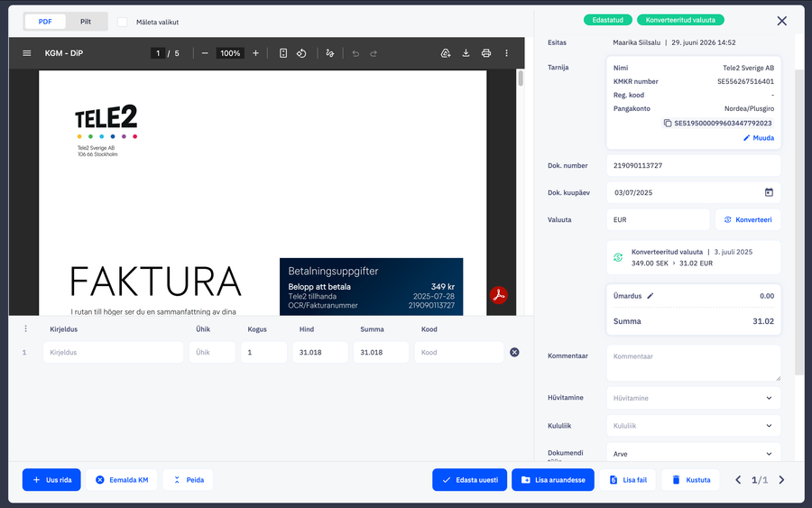Save the PDF to Drive icon

446,53
